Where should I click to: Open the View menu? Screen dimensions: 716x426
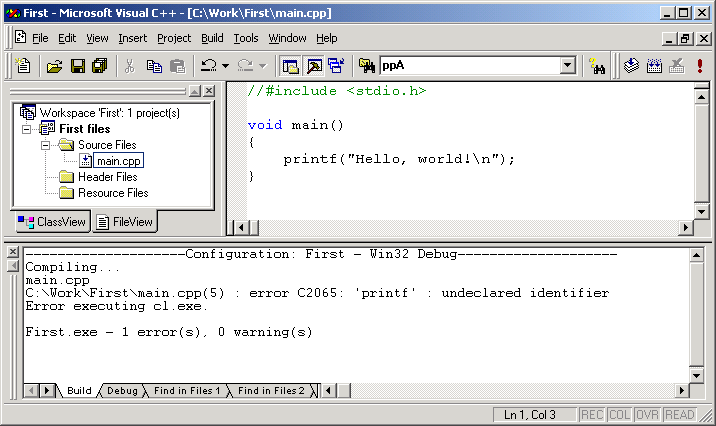[x=97, y=38]
